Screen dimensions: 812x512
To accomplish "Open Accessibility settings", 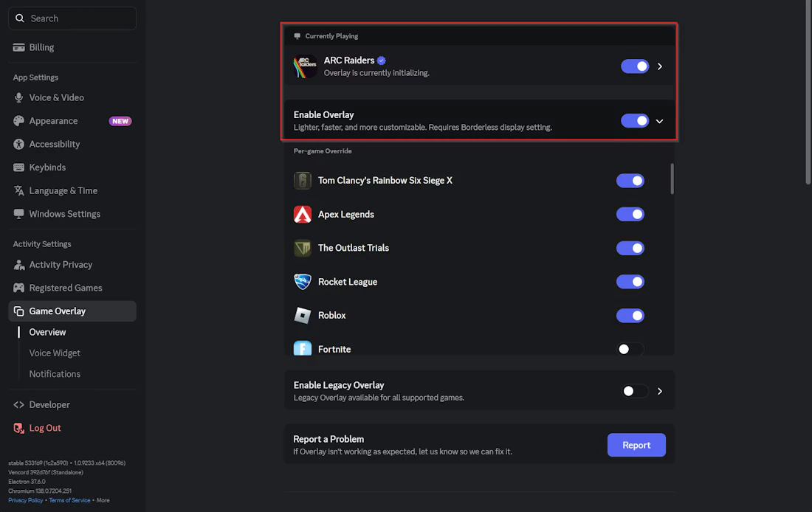I will pos(72,144).
